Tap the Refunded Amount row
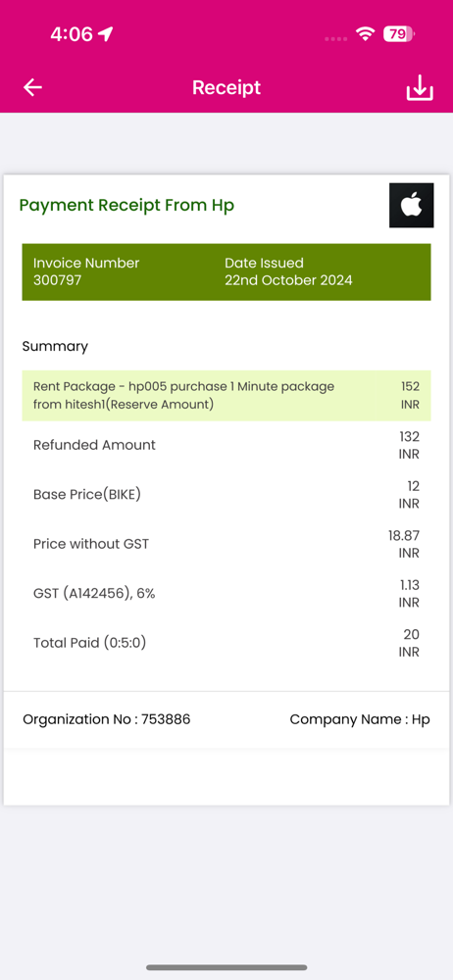 click(226, 445)
